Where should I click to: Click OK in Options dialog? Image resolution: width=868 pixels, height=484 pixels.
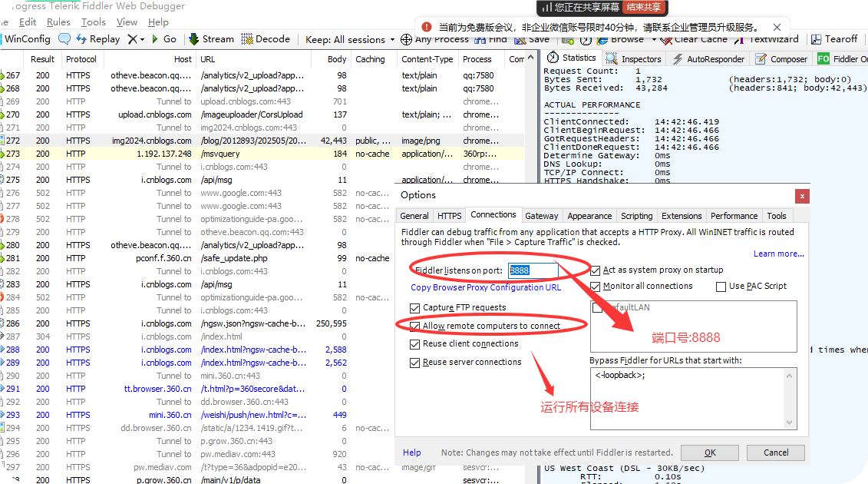click(x=710, y=453)
